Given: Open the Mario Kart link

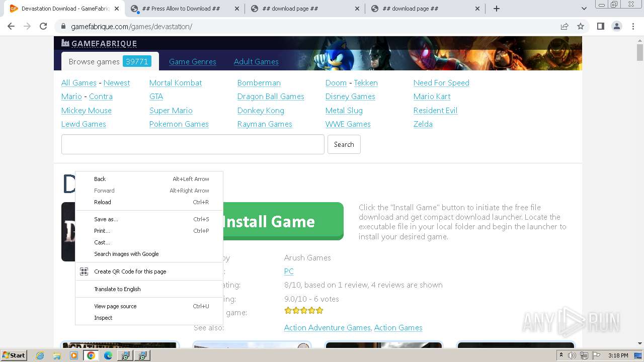Looking at the screenshot, I should tap(432, 97).
